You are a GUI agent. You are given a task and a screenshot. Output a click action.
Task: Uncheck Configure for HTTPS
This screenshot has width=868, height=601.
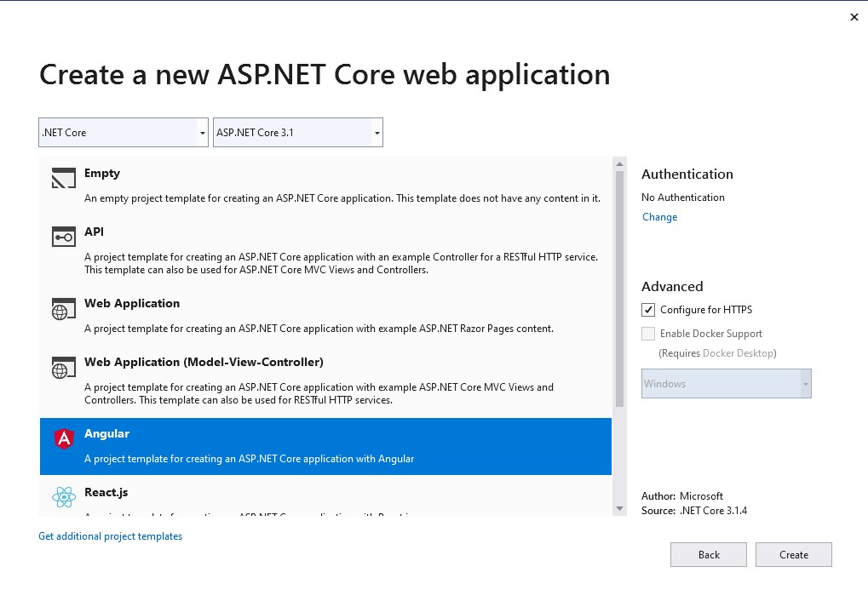pyautogui.click(x=649, y=310)
